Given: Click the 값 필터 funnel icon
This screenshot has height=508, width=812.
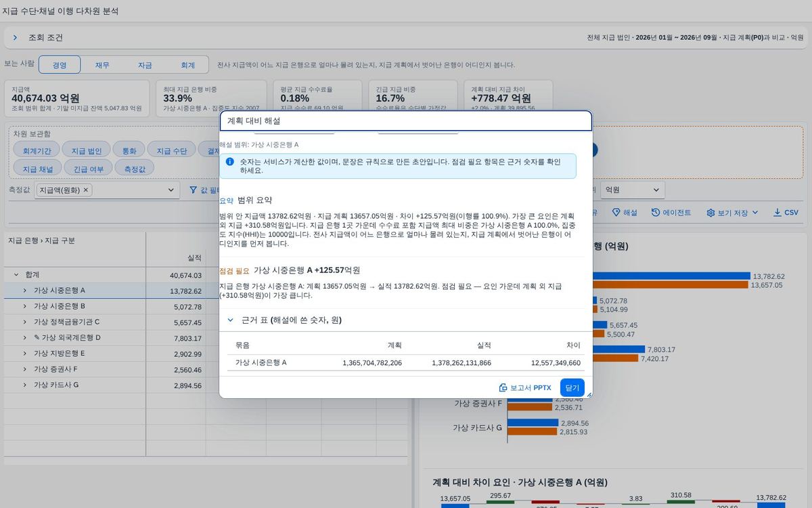Looking at the screenshot, I should tap(194, 190).
